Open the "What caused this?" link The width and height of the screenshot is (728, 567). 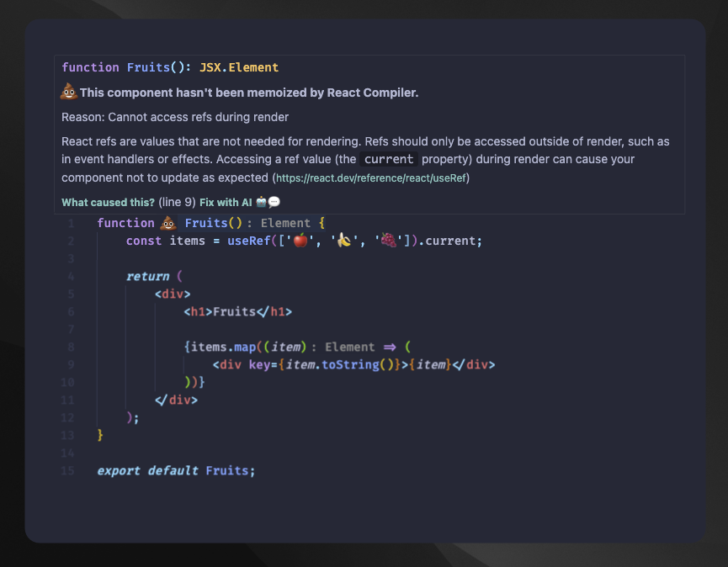click(108, 202)
